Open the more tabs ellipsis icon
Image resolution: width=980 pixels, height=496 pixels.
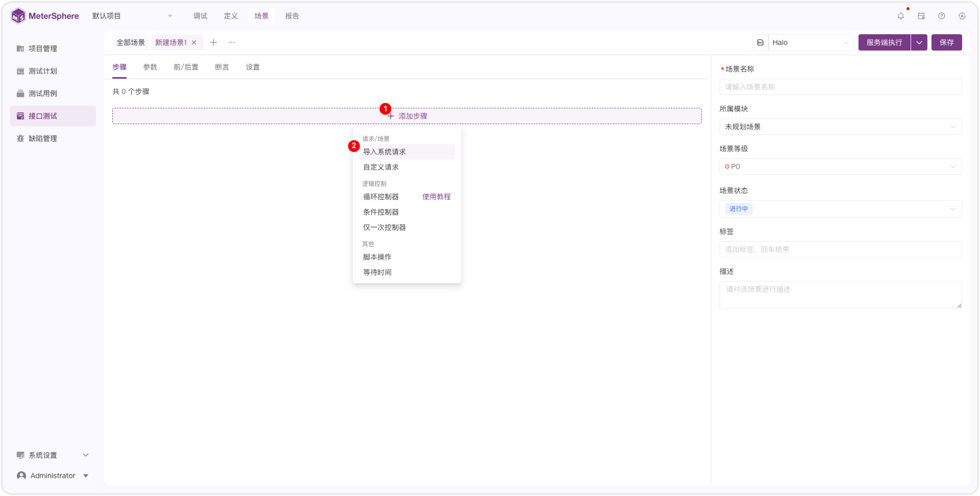pos(232,42)
